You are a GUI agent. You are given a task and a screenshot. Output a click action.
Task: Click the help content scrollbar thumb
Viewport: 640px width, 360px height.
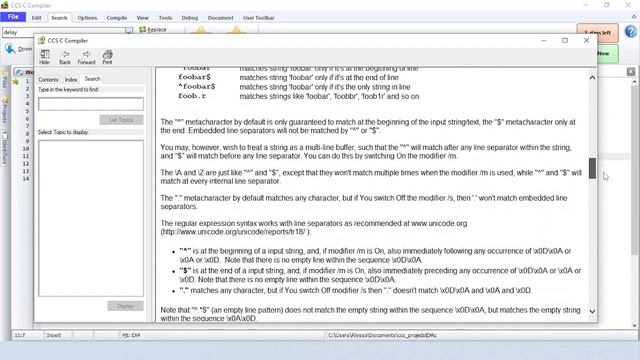click(x=592, y=168)
